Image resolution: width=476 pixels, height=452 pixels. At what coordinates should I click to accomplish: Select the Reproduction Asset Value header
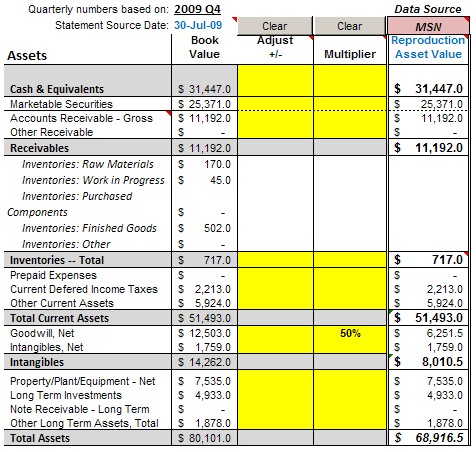coord(428,47)
